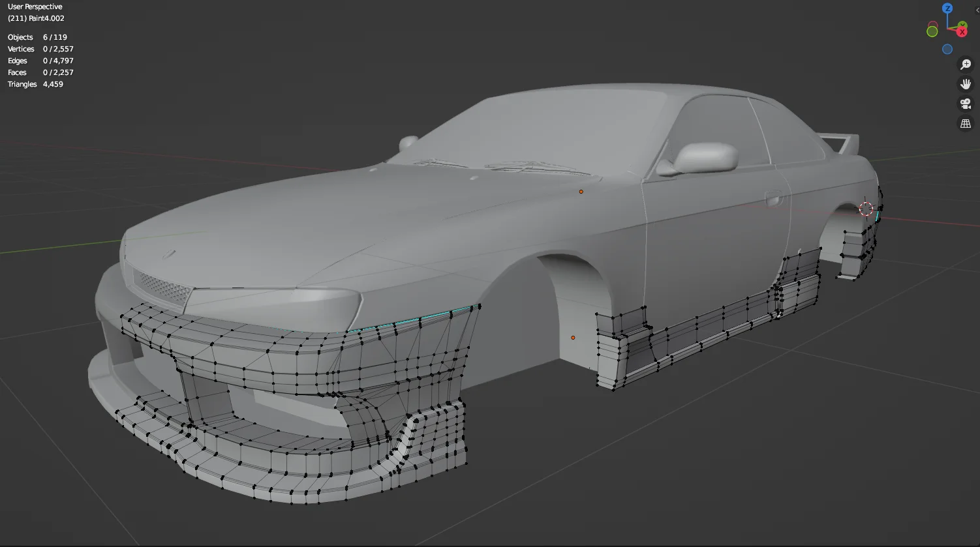The height and width of the screenshot is (547, 980).
Task: Toggle perspective/orthographic with the grid icon
Action: click(966, 123)
